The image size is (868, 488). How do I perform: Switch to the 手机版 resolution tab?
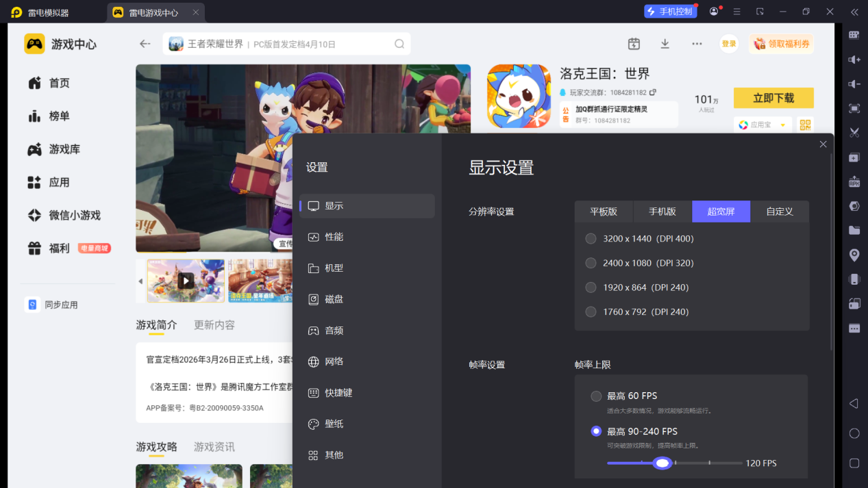coord(662,211)
